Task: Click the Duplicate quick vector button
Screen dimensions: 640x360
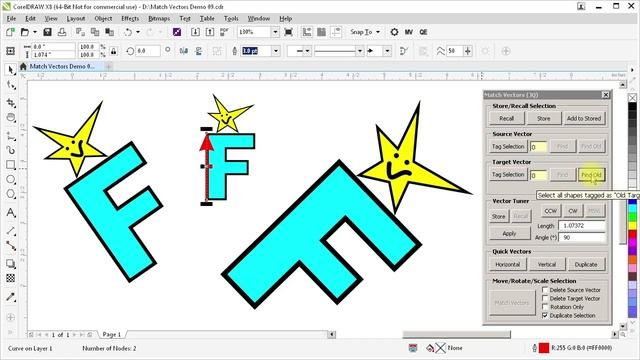Action: pos(586,264)
